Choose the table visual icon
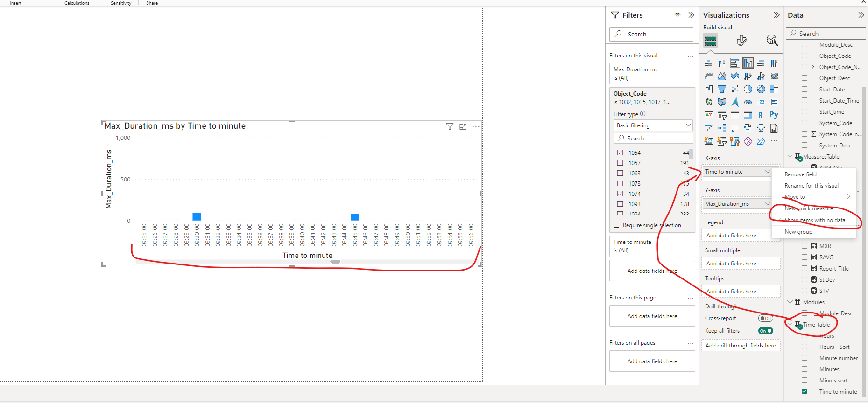Viewport: 868px width, 403px height. [735, 115]
